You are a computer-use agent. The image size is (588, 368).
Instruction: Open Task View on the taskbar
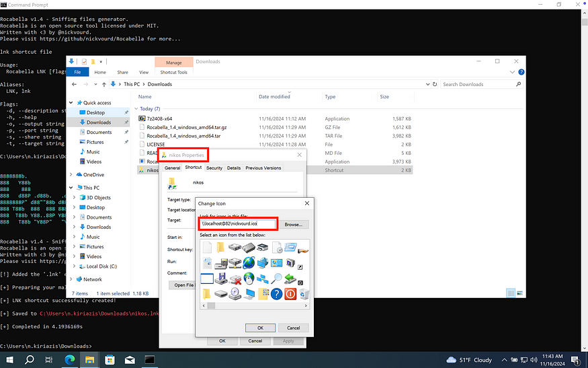(49, 360)
